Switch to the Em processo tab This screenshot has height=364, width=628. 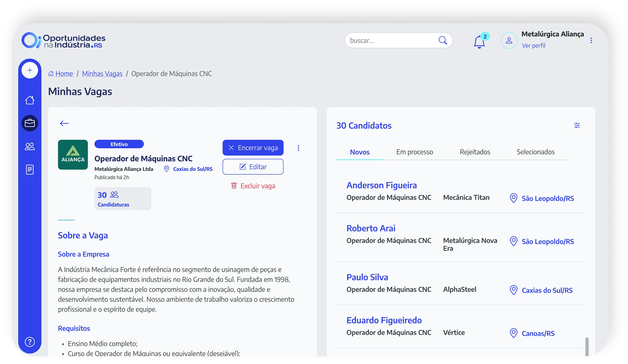(x=415, y=152)
